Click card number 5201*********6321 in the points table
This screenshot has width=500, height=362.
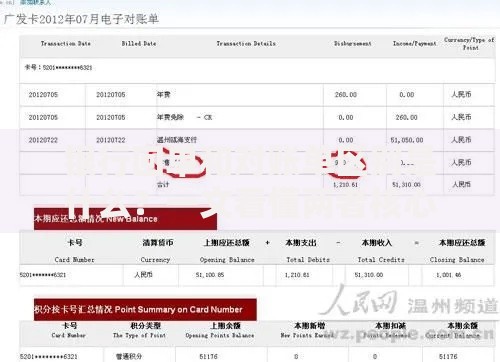tap(49, 357)
